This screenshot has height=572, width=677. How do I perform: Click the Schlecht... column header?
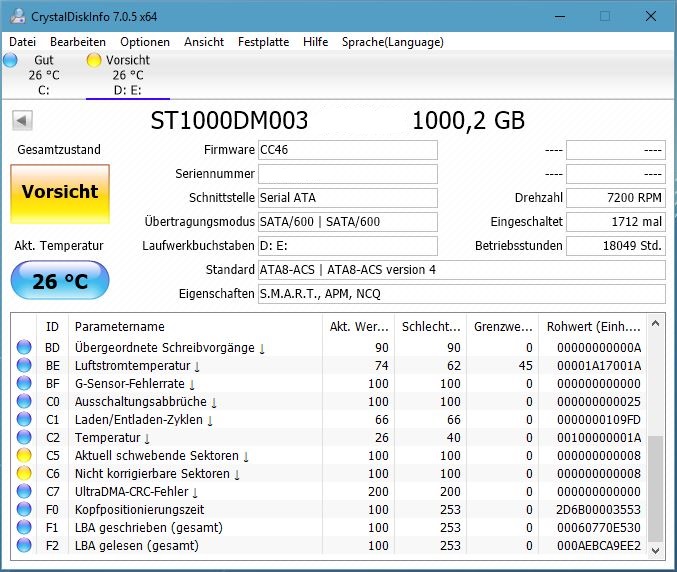430,326
